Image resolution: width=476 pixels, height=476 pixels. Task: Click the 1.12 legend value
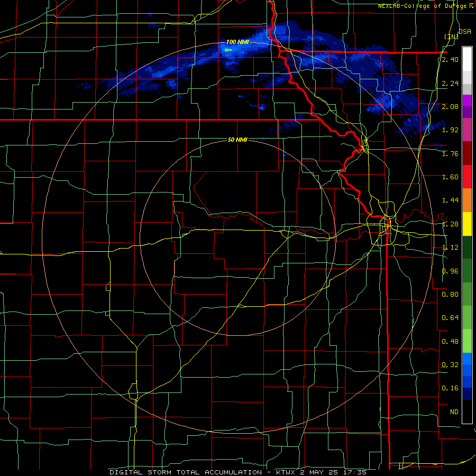point(450,248)
